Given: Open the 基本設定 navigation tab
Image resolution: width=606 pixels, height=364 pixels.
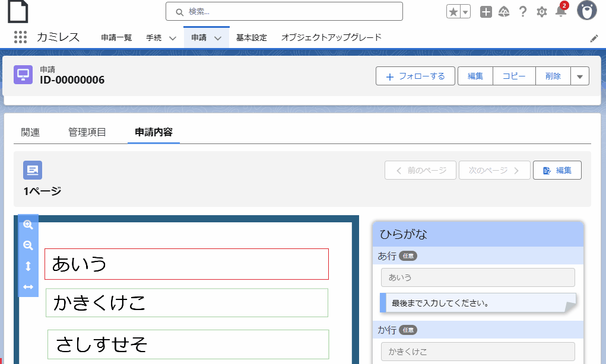Looking at the screenshot, I should [252, 37].
